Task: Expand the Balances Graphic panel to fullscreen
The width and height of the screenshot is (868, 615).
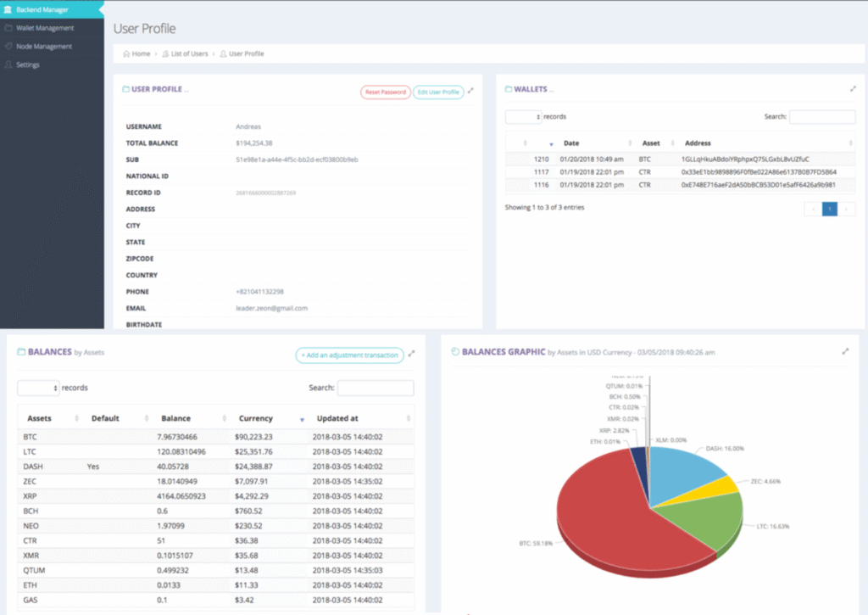Action: pyautogui.click(x=845, y=351)
